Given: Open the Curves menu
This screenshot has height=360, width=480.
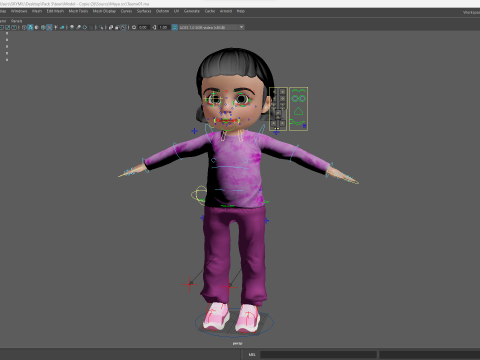Looking at the screenshot, I should (126, 11).
